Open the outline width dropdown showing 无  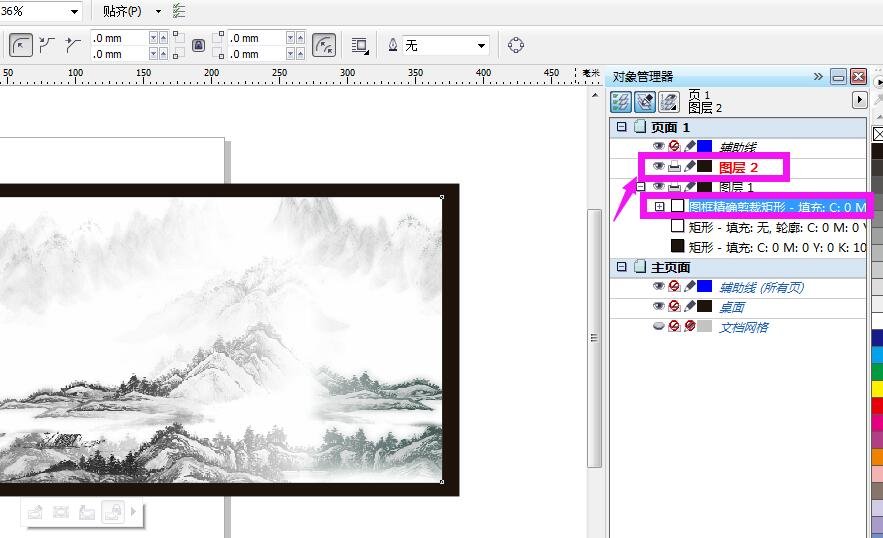click(x=481, y=45)
